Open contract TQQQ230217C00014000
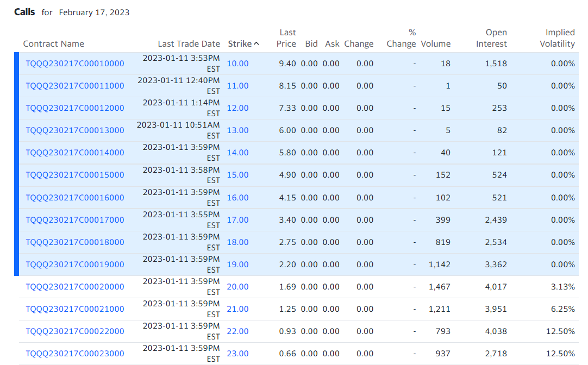Screen dimensions: 588x365 (75, 153)
